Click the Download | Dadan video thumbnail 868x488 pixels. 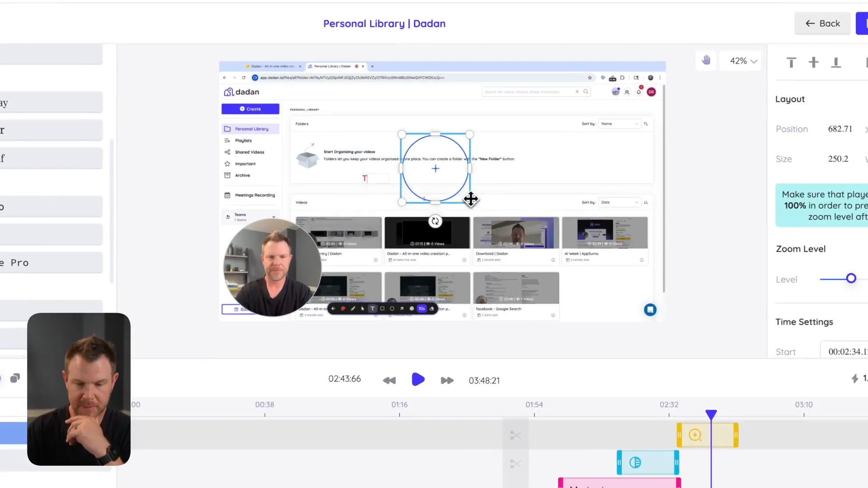click(516, 232)
